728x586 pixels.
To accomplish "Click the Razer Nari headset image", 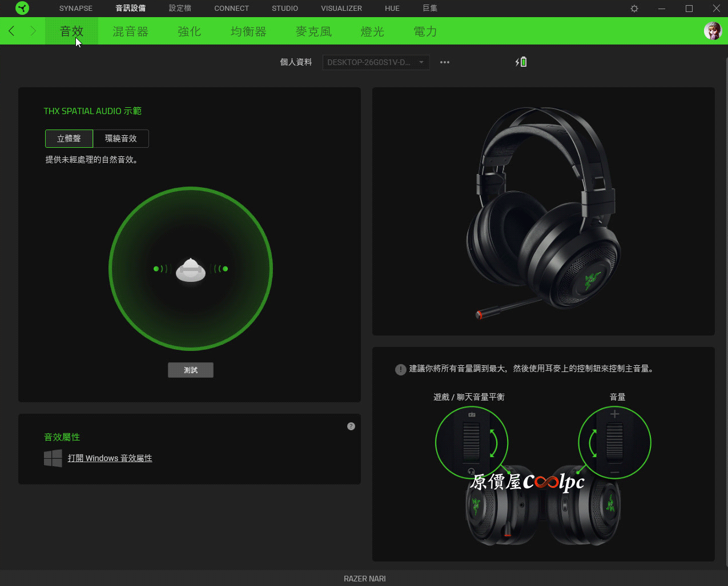I will coord(544,214).
